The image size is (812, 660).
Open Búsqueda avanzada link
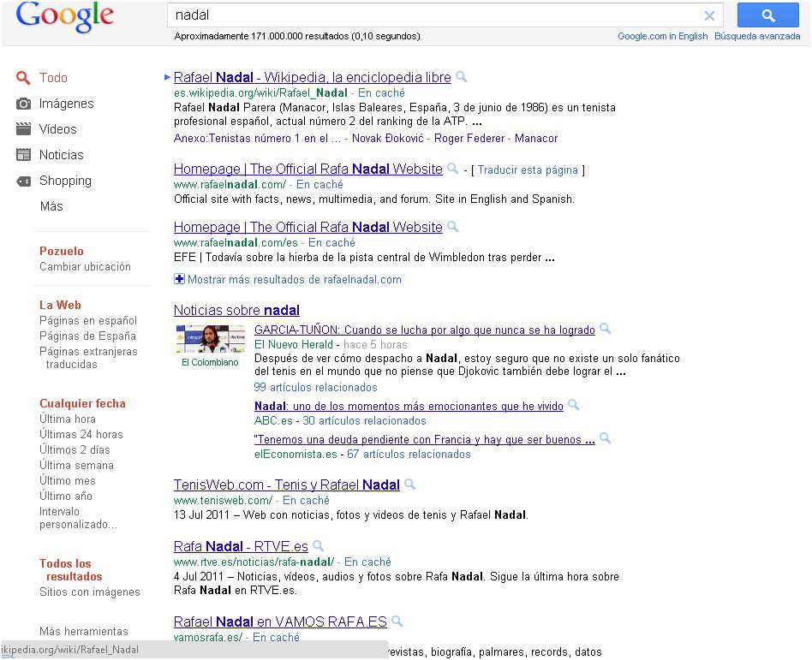[757, 36]
